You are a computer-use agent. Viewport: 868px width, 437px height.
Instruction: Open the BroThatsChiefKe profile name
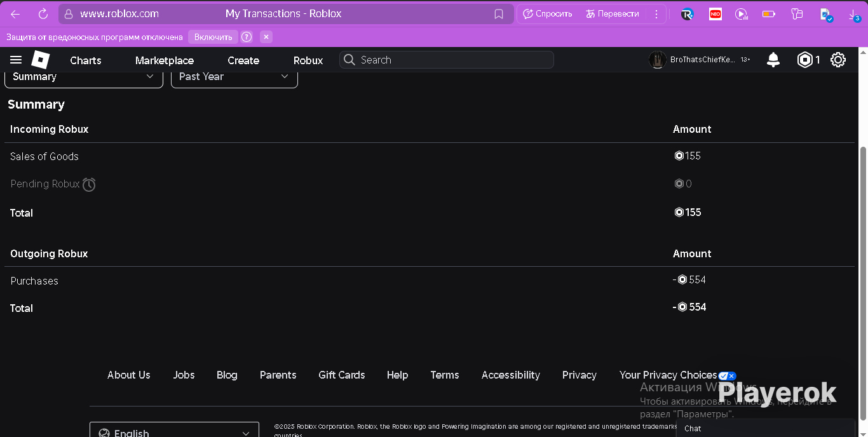click(703, 60)
